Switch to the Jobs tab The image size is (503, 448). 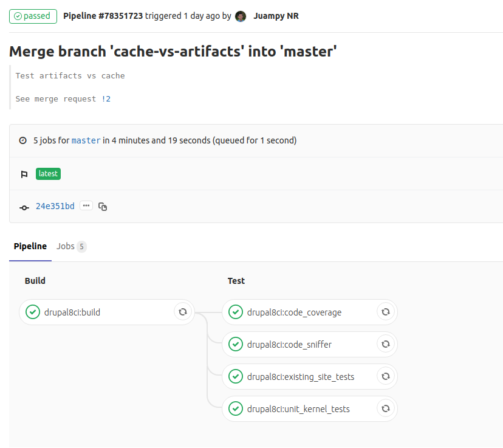71,246
